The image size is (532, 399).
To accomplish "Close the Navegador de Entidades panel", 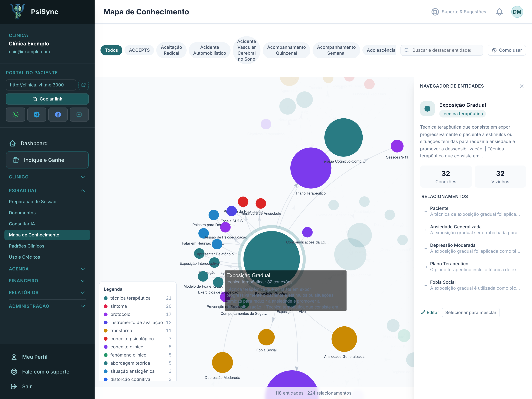I will (521, 86).
